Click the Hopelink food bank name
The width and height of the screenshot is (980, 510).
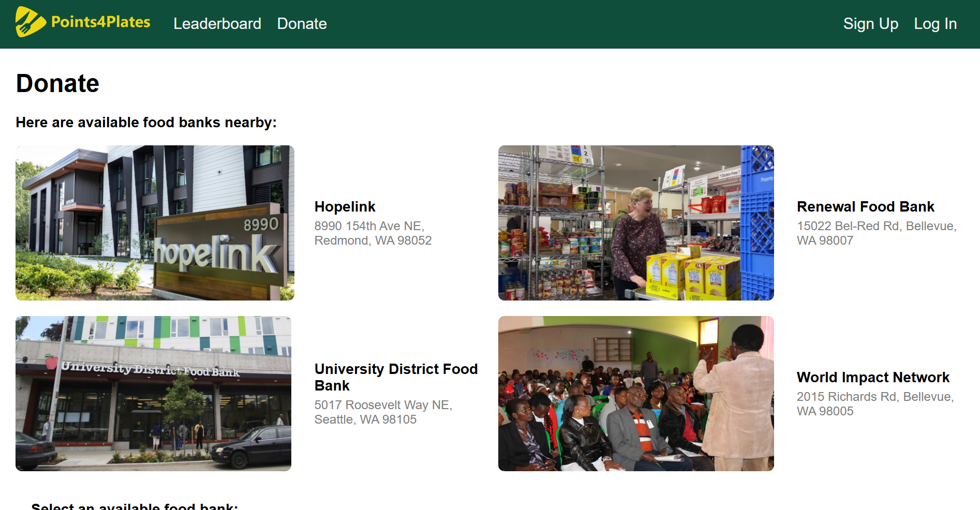click(x=345, y=207)
